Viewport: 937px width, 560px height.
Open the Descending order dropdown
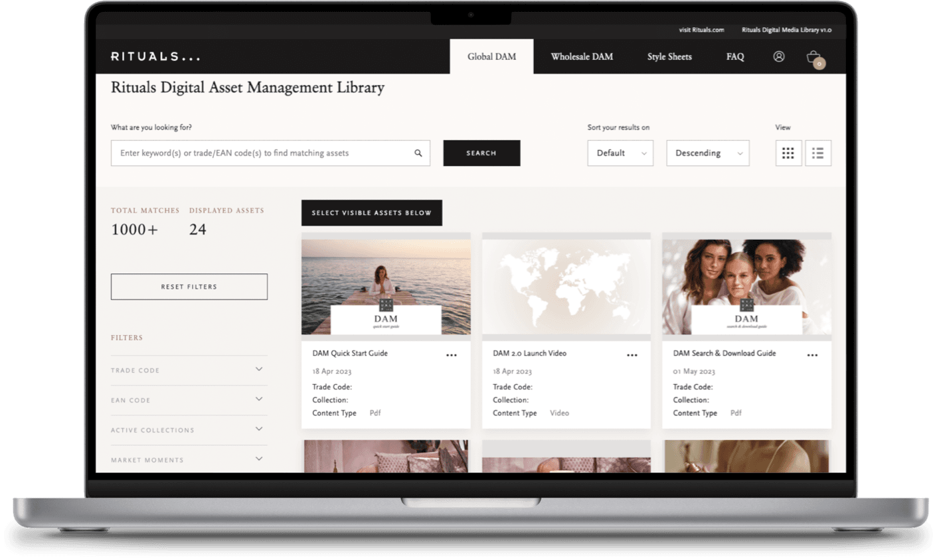tap(707, 153)
